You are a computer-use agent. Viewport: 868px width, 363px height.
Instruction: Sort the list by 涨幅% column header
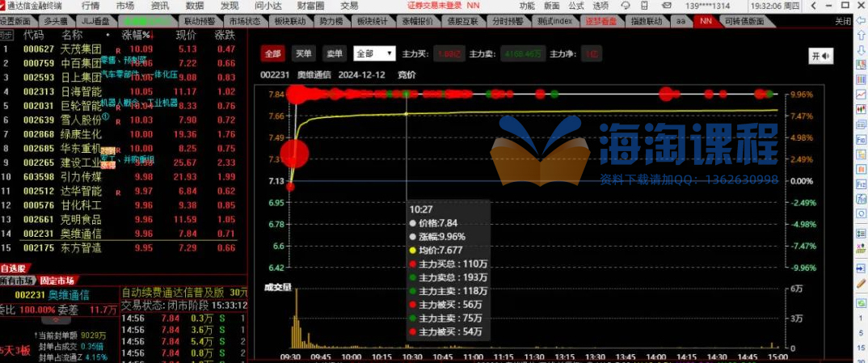pyautogui.click(x=136, y=35)
